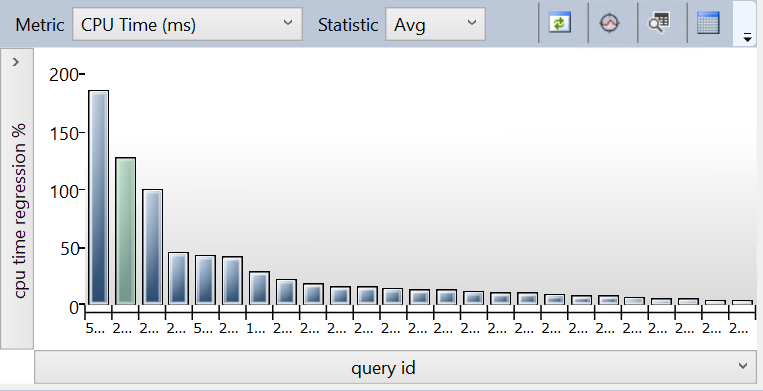Click the green refresh icon
Viewport: 763px width, 391px height.
560,23
